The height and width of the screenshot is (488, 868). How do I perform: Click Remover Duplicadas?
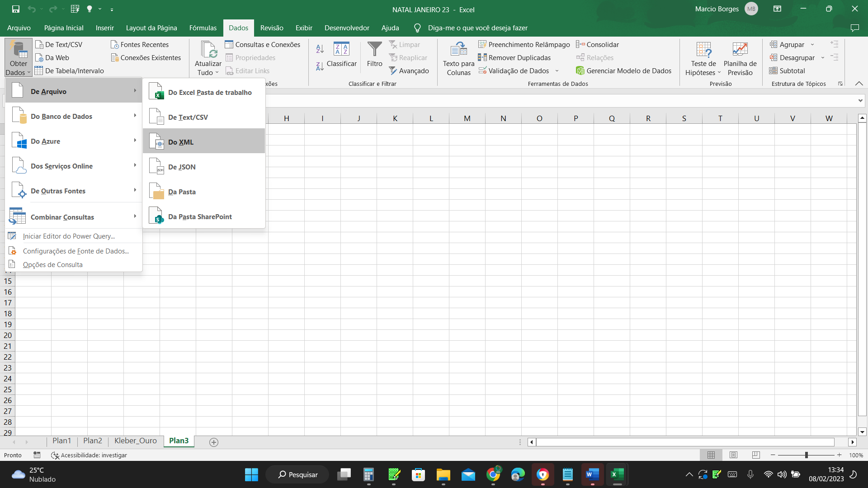(x=514, y=57)
